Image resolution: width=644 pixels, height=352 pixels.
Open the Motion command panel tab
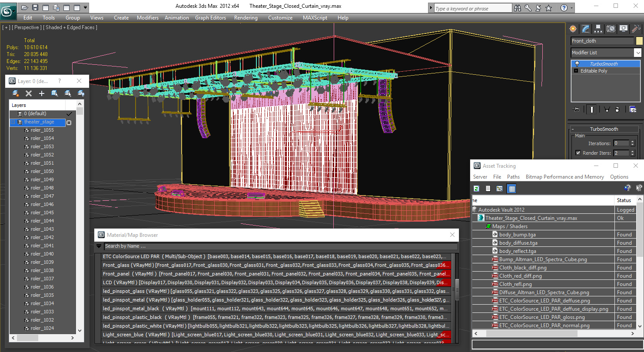tap(611, 29)
